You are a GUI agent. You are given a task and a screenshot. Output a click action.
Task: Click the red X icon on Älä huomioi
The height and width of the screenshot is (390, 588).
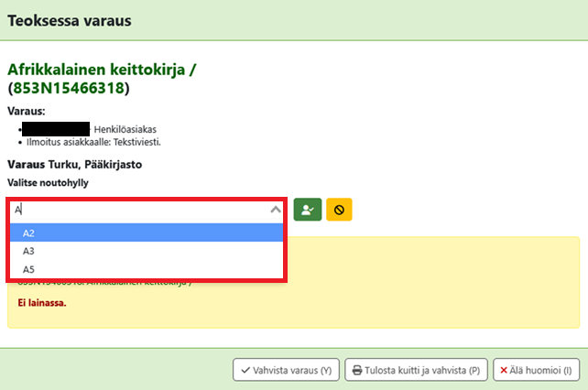point(503,371)
